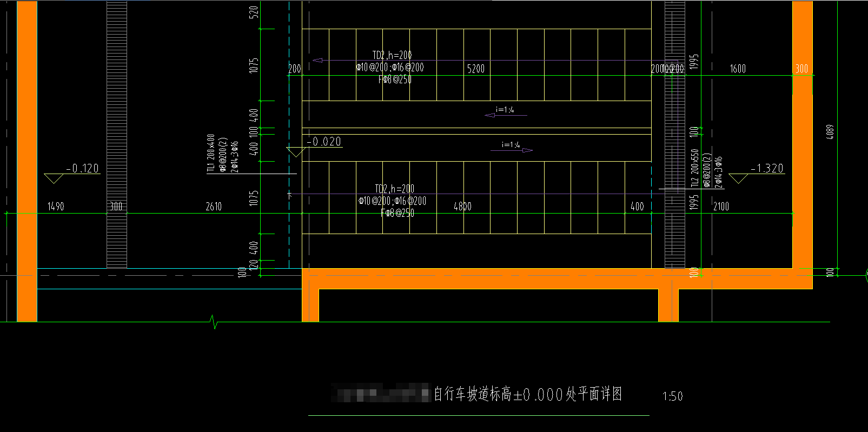Select the 300 dimension next to 1600
Image resolution: width=868 pixels, height=432 pixels.
click(802, 69)
